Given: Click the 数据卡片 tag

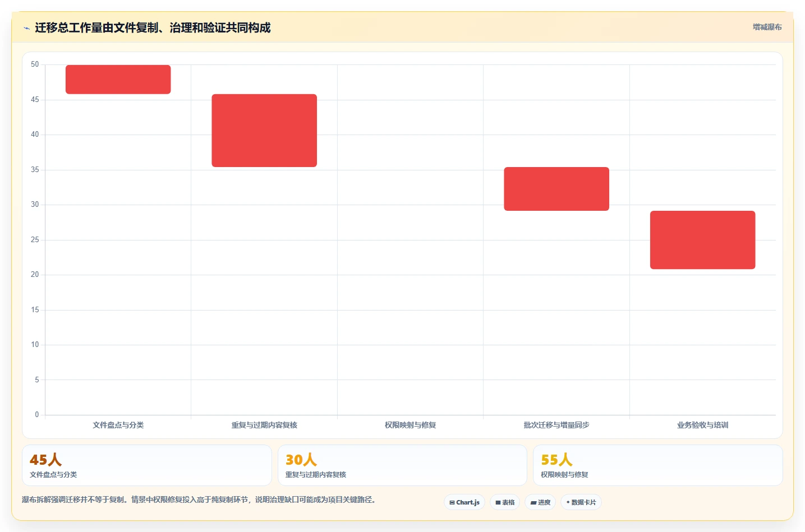Looking at the screenshot, I should click(581, 502).
